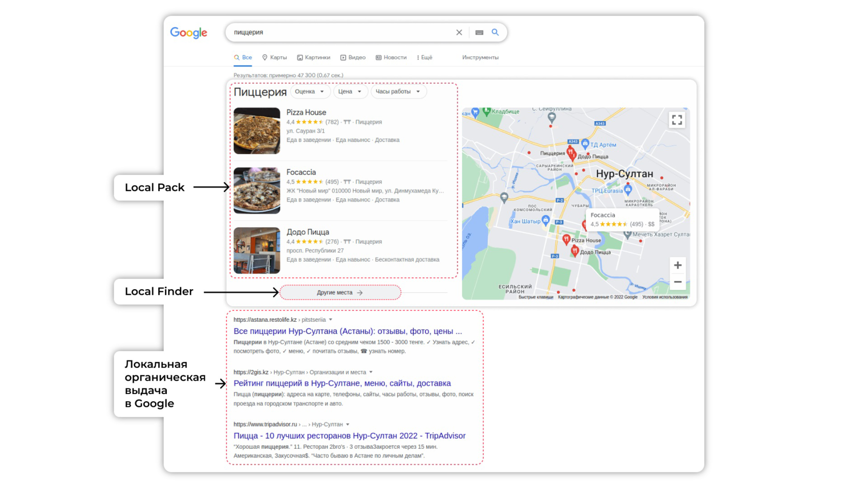Click Пиццерия heading of local pack
Screen dimensions: 868x488
pyautogui.click(x=260, y=92)
